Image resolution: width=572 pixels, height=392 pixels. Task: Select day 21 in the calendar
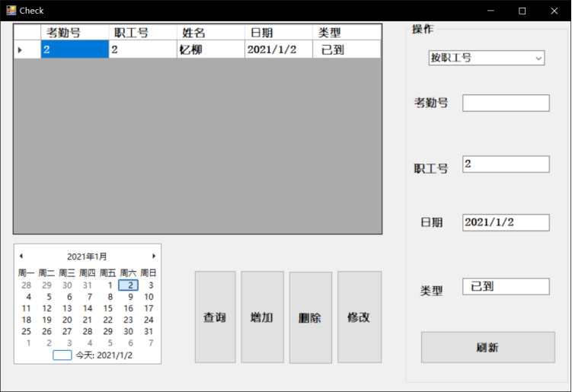coord(88,320)
